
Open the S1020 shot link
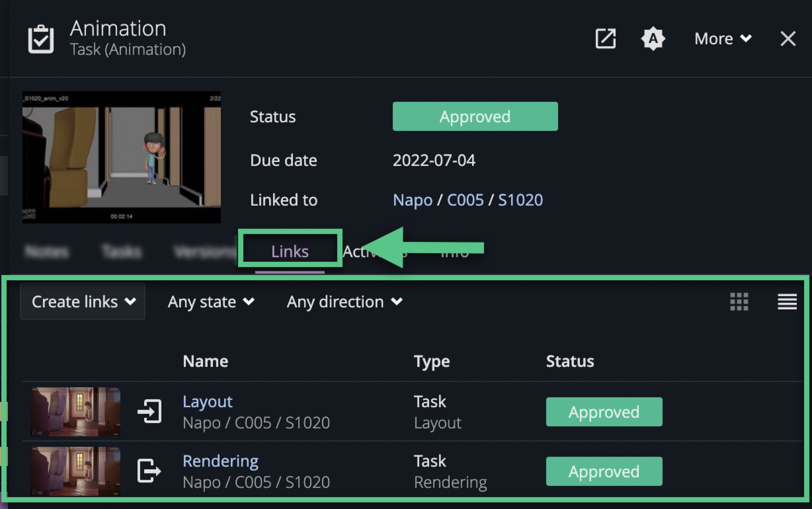(x=520, y=200)
